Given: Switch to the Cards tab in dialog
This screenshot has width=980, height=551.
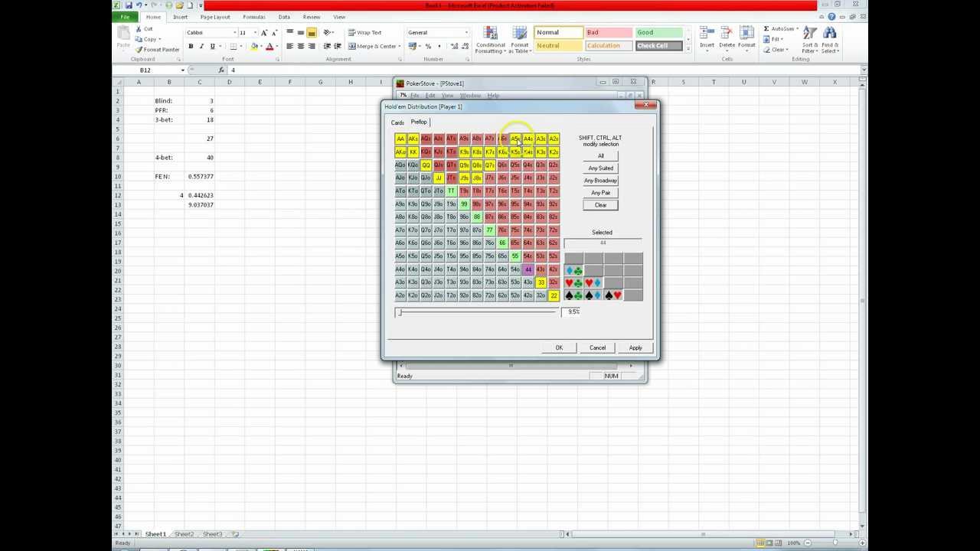Looking at the screenshot, I should [397, 122].
